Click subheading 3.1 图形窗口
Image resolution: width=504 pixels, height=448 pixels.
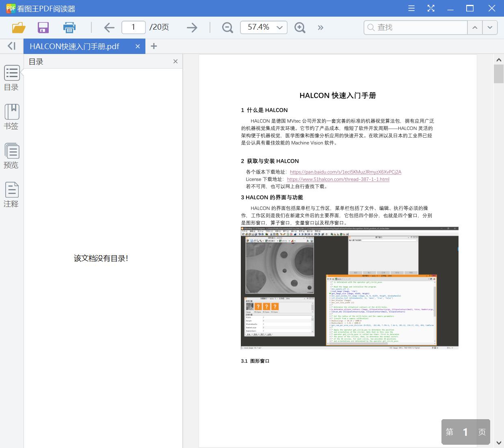pos(255,361)
